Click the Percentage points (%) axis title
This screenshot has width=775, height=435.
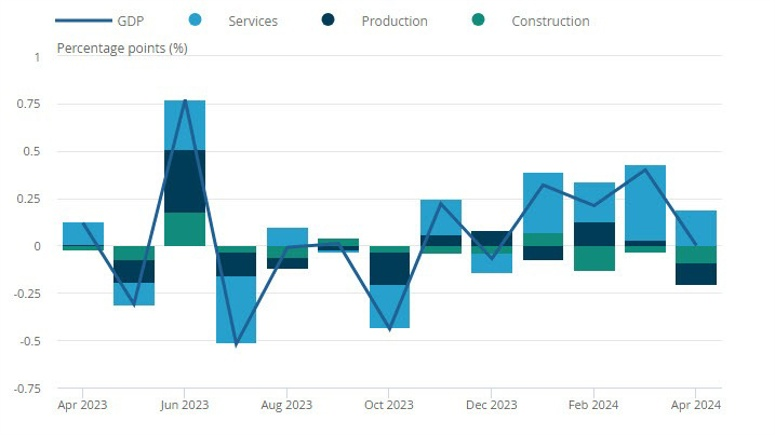pos(122,48)
